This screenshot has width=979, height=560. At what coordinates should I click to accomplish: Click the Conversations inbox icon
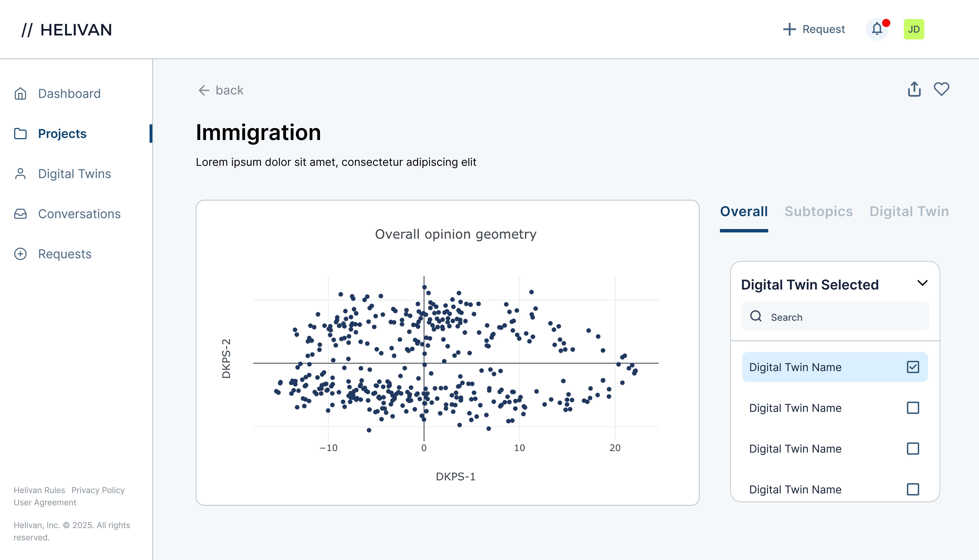[x=20, y=214]
